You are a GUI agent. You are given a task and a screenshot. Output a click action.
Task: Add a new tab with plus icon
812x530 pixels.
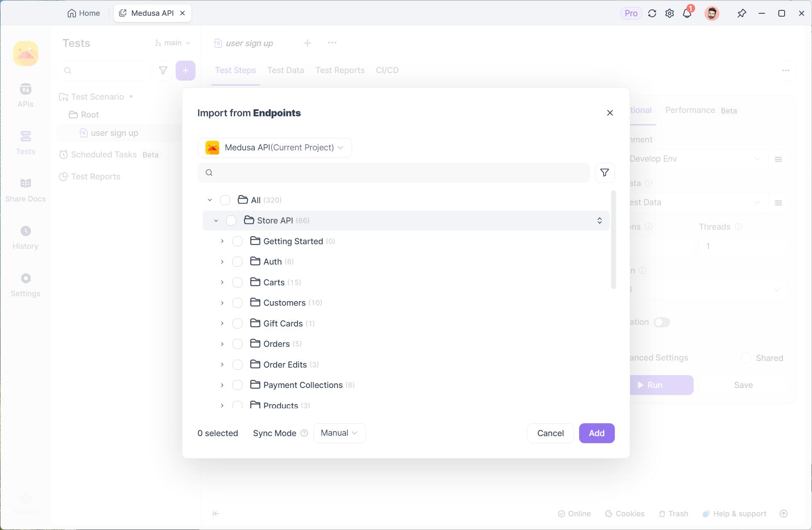pos(307,43)
